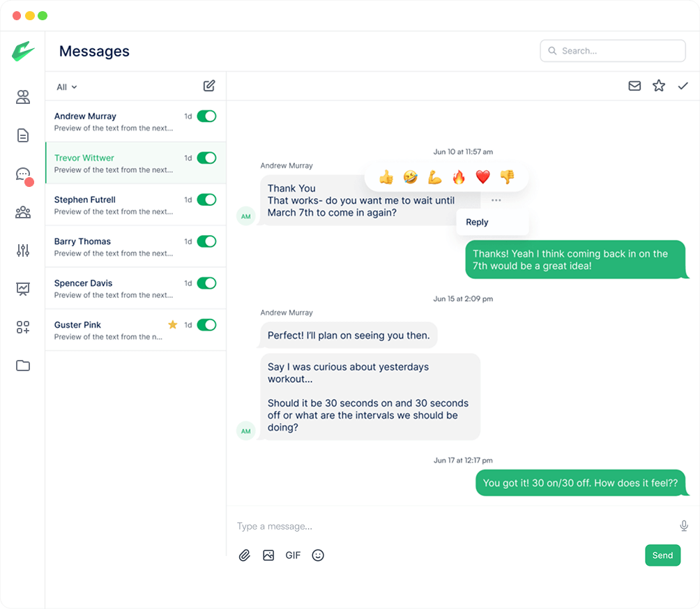Click the Type a message input field
The height and width of the screenshot is (609, 700).
446,526
